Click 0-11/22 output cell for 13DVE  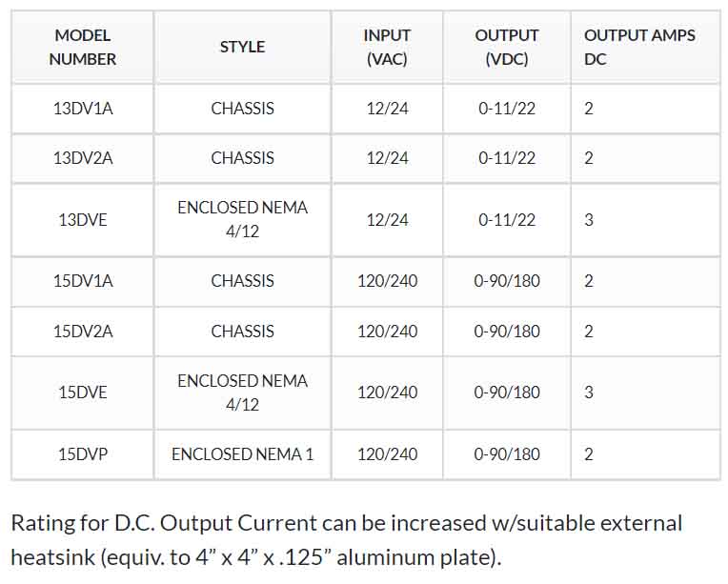(x=507, y=219)
